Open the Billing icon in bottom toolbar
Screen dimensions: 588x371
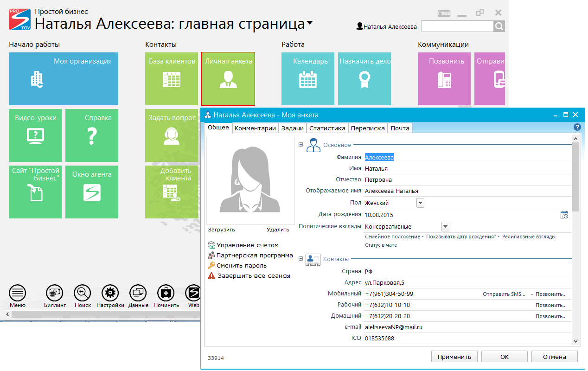pos(55,293)
